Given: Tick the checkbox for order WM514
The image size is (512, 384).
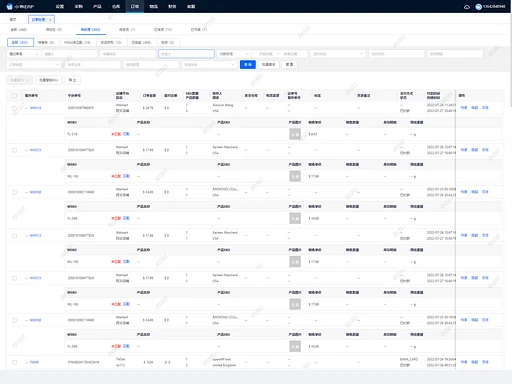Looking at the screenshot, I should [14, 108].
